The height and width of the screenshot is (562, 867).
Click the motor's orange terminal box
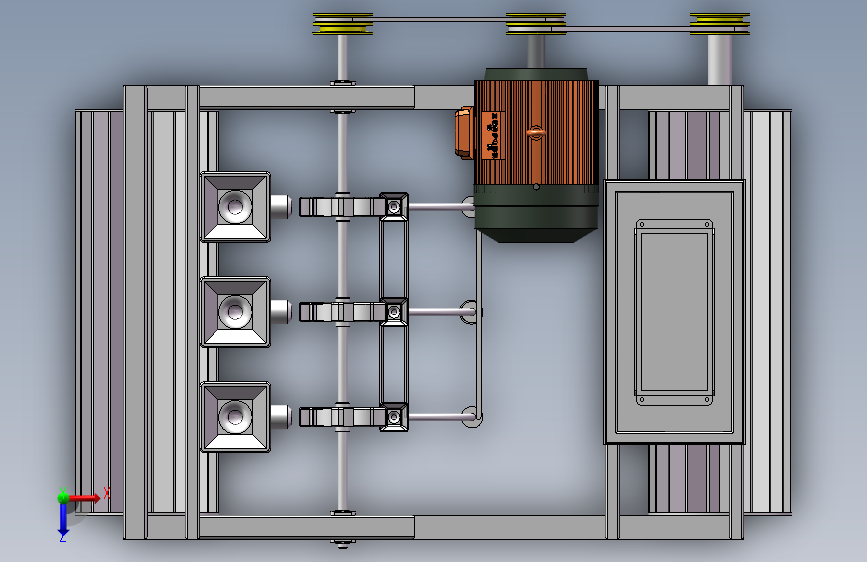pos(464,133)
